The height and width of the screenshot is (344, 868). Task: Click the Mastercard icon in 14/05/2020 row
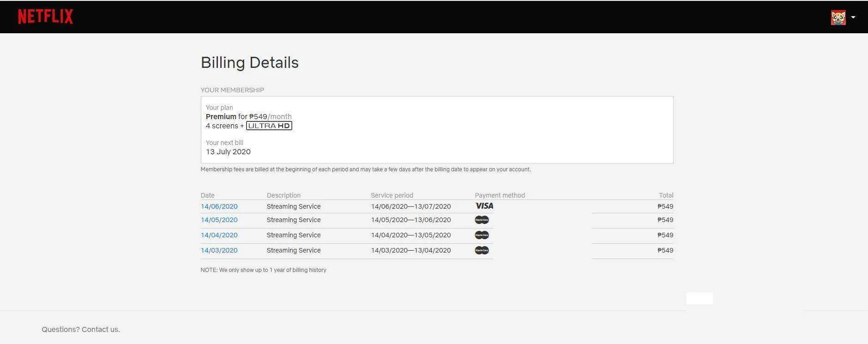[x=482, y=220]
